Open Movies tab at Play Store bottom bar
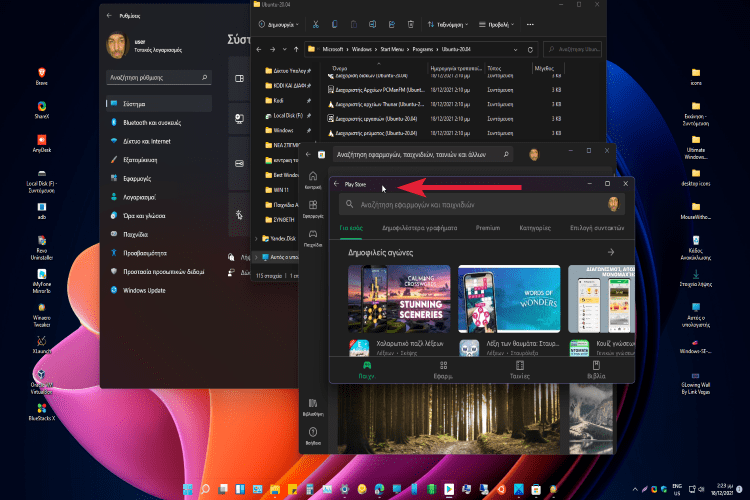Viewport: 750px width, 500px height. click(x=519, y=370)
